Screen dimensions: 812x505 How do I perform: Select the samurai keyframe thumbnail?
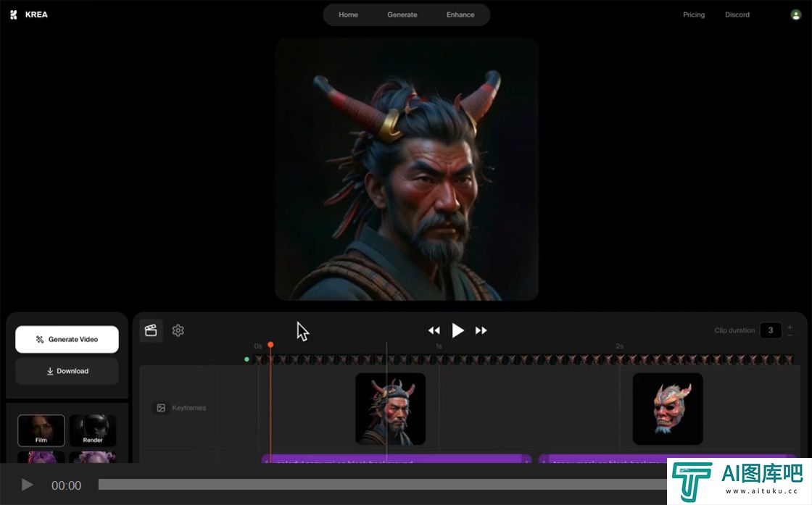pyautogui.click(x=391, y=409)
